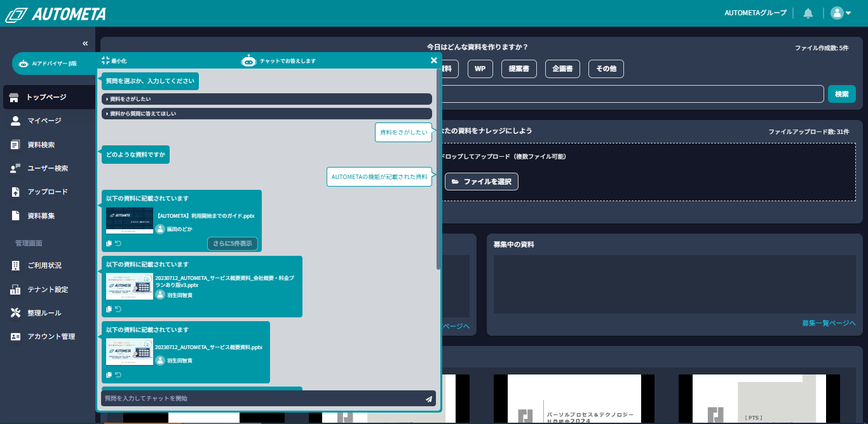Select the WP document type button

[480, 69]
